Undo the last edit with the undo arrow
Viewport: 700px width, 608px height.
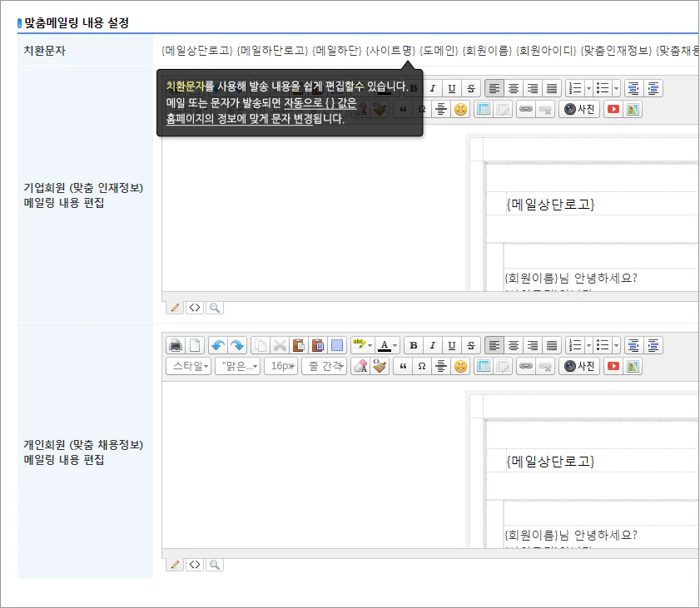219,345
